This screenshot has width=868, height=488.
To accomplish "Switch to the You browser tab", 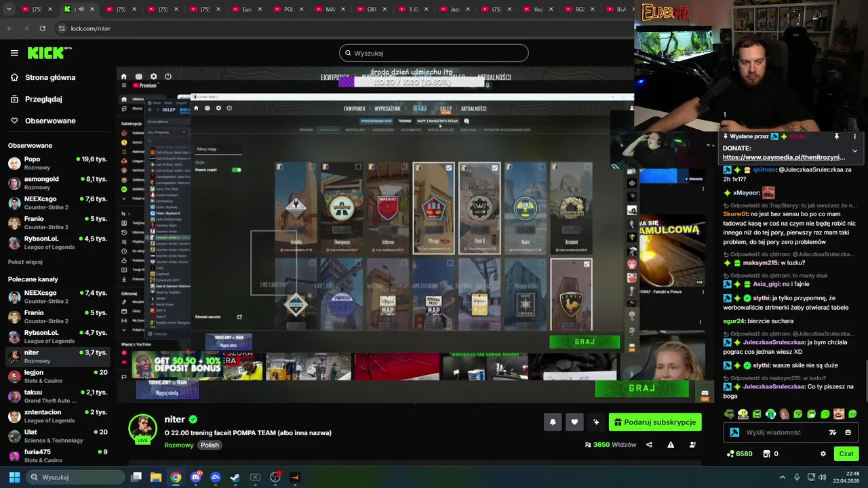I will [x=536, y=9].
